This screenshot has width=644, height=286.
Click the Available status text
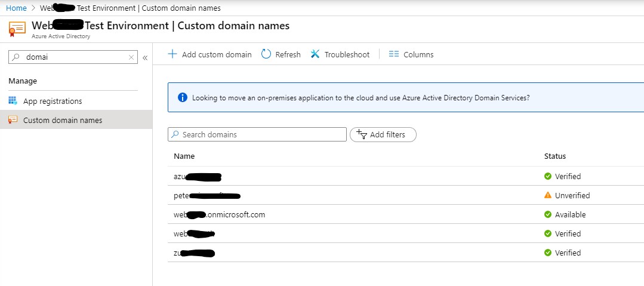click(x=570, y=214)
